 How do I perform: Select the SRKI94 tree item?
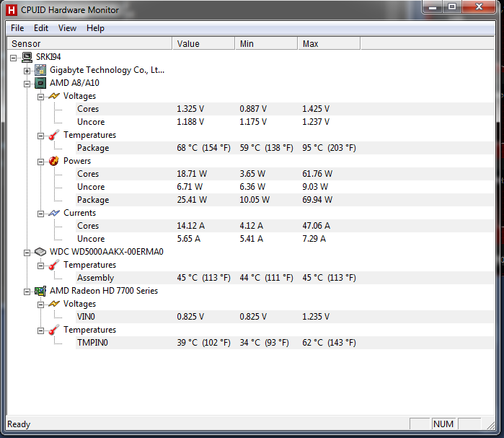(48, 57)
